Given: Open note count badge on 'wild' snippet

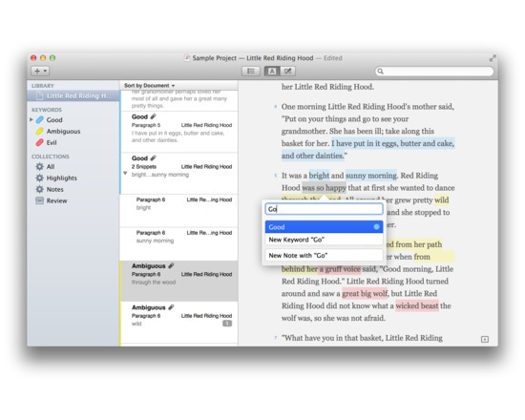Looking at the screenshot, I should 227,324.
